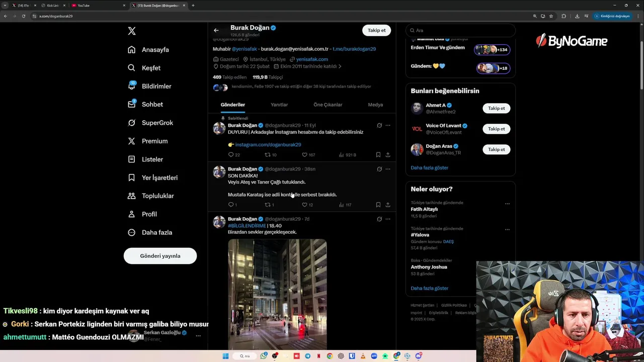
Task: Open more options on the SON DAKİKA post
Action: click(x=388, y=169)
